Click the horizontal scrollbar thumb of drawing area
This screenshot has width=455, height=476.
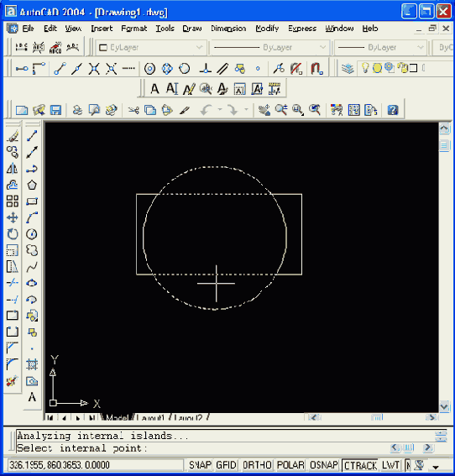(x=377, y=417)
